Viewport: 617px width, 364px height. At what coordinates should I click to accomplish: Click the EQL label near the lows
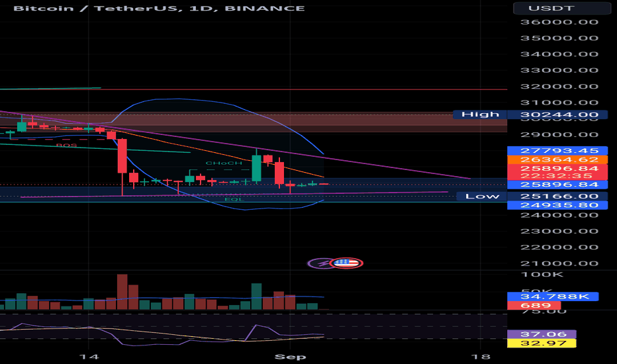(x=234, y=199)
